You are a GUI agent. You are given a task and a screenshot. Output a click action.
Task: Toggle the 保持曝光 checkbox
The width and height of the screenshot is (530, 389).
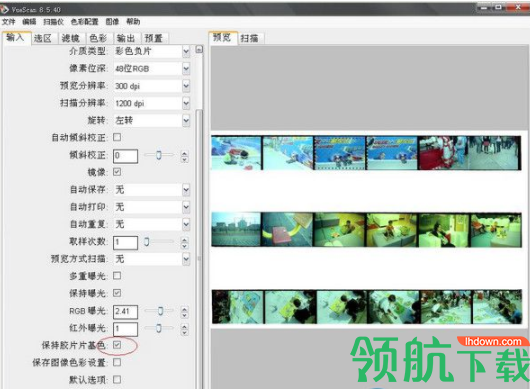pos(117,293)
